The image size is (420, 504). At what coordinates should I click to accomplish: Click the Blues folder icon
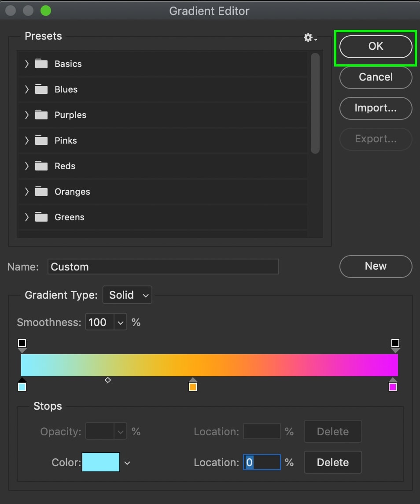click(x=41, y=89)
